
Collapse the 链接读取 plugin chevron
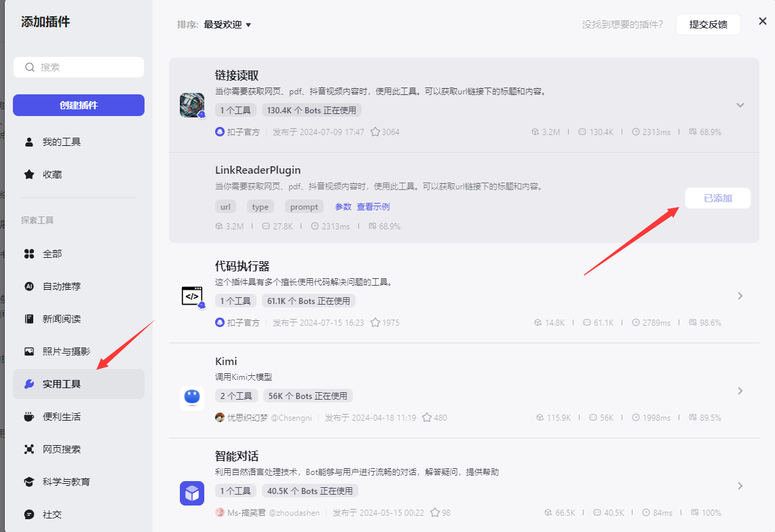point(740,105)
